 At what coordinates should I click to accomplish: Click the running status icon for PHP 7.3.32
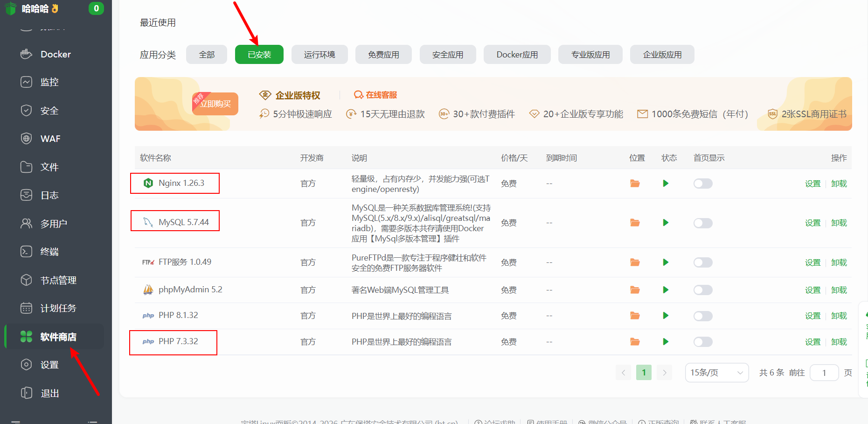click(666, 342)
